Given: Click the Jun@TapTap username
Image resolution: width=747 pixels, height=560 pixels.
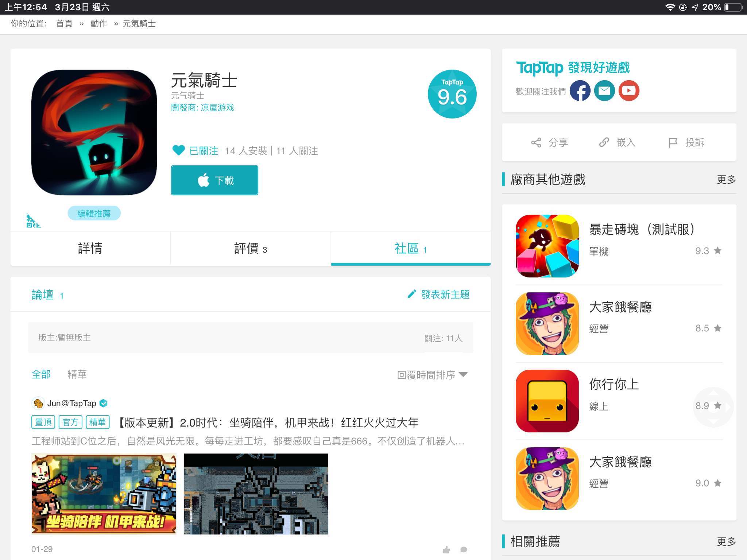Looking at the screenshot, I should pos(72,403).
